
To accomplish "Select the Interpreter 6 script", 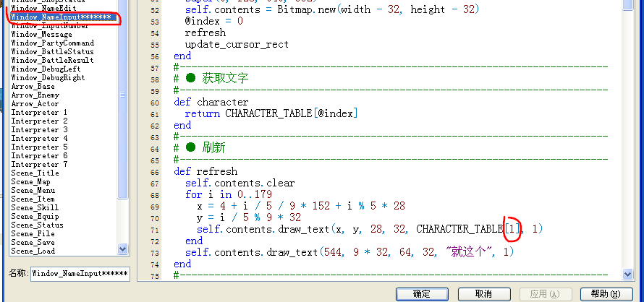I will pos(39,155).
